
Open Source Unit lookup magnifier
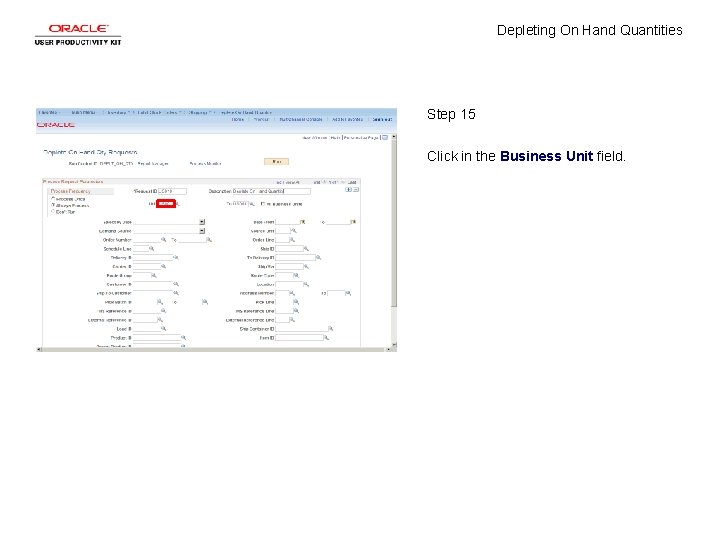(x=294, y=231)
